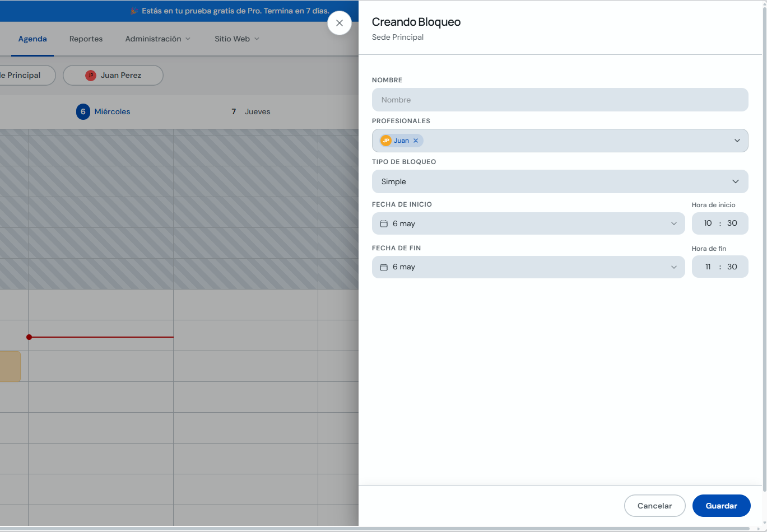Viewport: 767px width, 532px height.
Task: Expand the Sitio Web menu
Action: [x=237, y=39]
